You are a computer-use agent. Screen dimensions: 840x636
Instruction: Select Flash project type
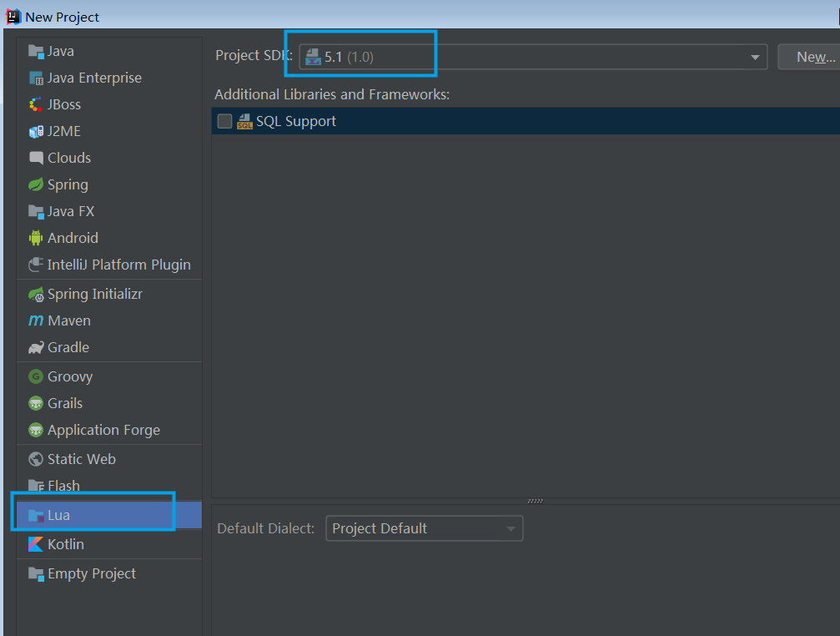(x=109, y=486)
